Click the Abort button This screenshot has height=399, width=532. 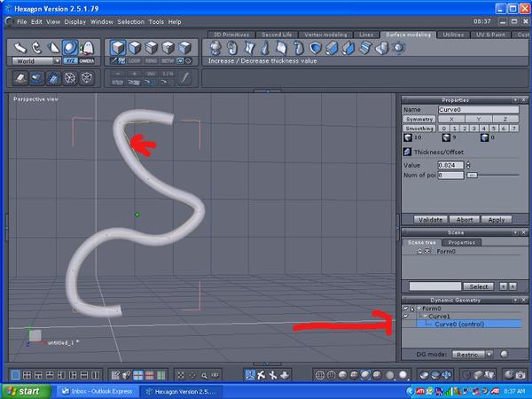464,220
